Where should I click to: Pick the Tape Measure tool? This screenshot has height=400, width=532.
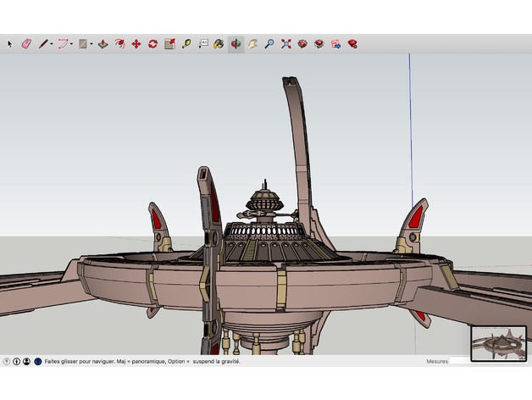(x=186, y=43)
